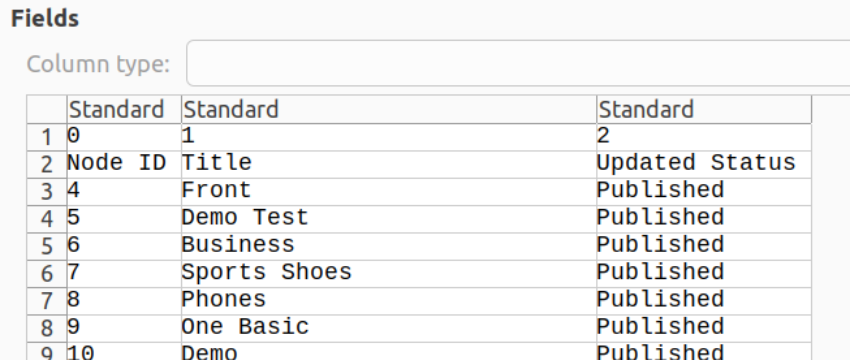The image size is (850, 360).
Task: Click the Updated Status cell
Action: (704, 164)
